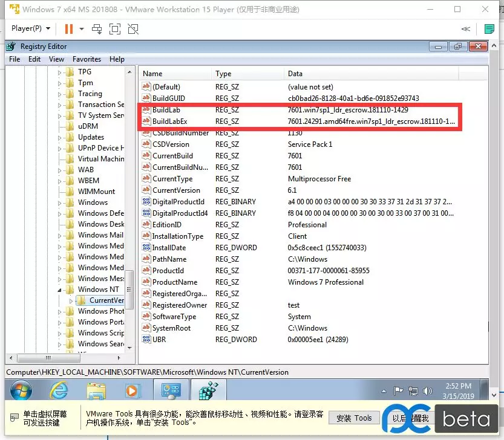The width and height of the screenshot is (504, 440).
Task: Select the (Default) value icon
Action: point(146,86)
